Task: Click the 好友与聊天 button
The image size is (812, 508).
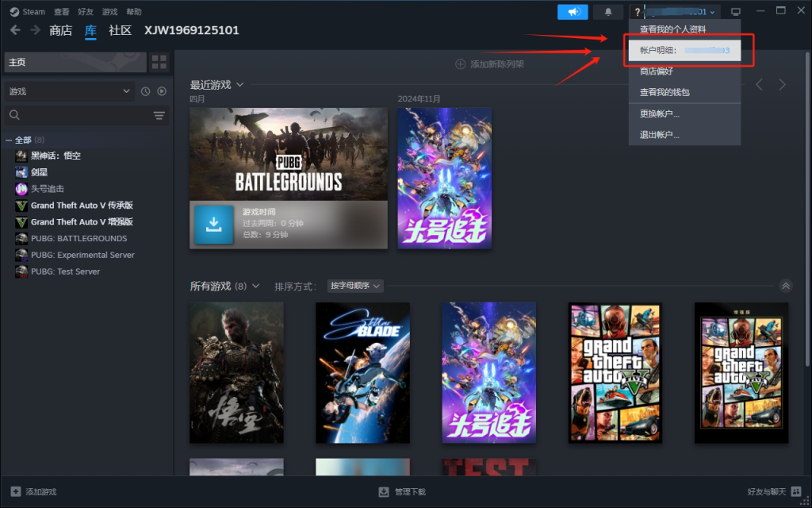Action: pyautogui.click(x=775, y=491)
